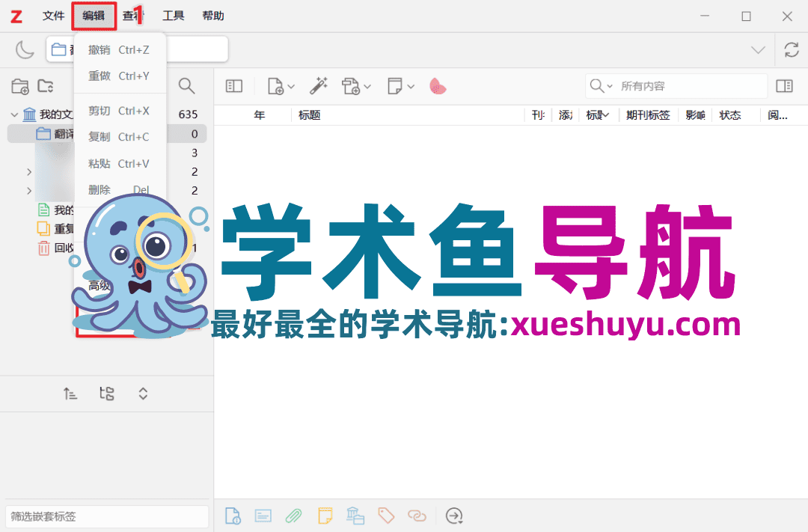
Task: Open the new item document icon
Action: click(275, 85)
